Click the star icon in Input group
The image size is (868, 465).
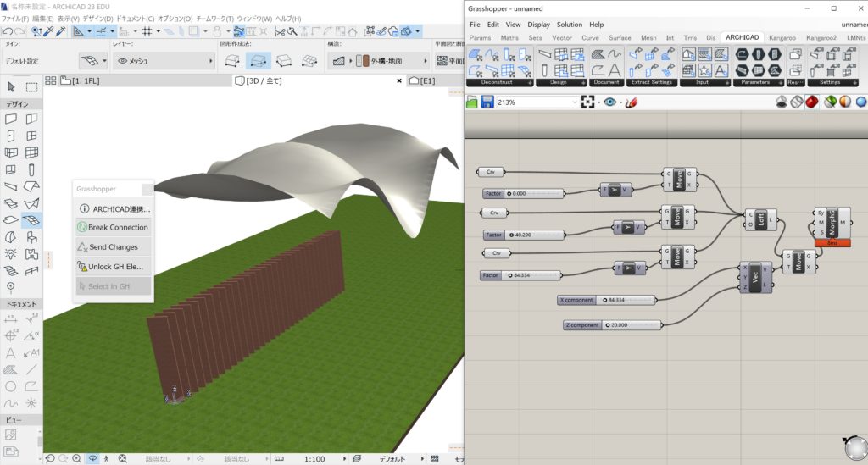coord(704,70)
